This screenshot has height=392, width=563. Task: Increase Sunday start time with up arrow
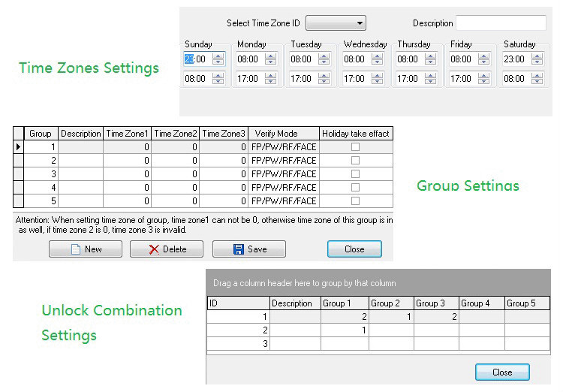[218, 56]
